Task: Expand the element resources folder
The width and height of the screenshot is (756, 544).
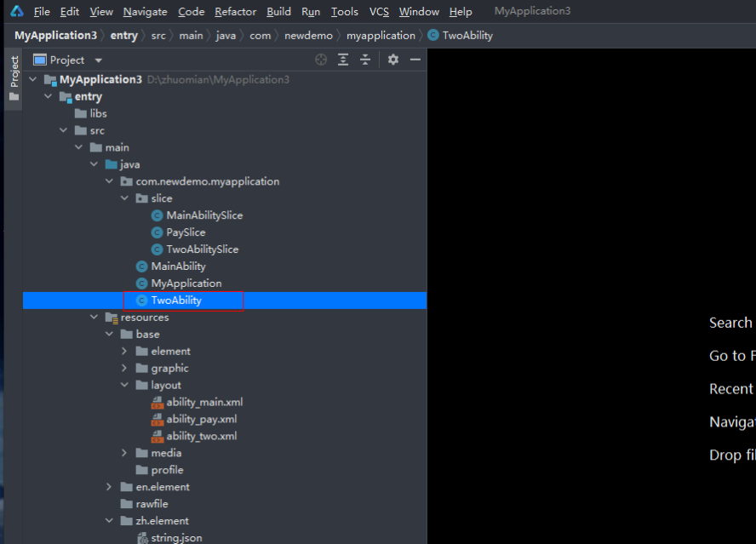Action: (124, 351)
